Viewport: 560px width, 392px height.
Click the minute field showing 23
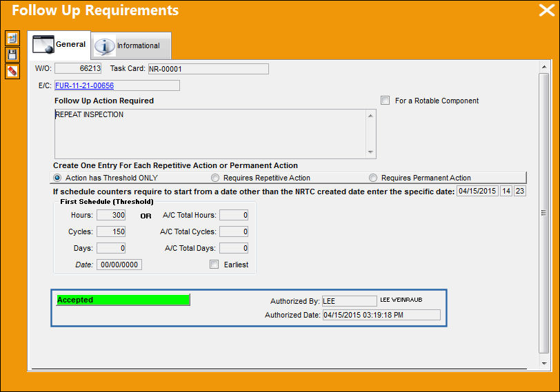pyautogui.click(x=520, y=192)
